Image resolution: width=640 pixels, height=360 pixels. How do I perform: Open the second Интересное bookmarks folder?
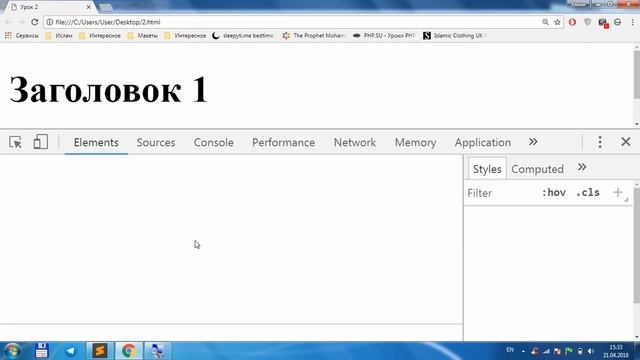tap(185, 36)
